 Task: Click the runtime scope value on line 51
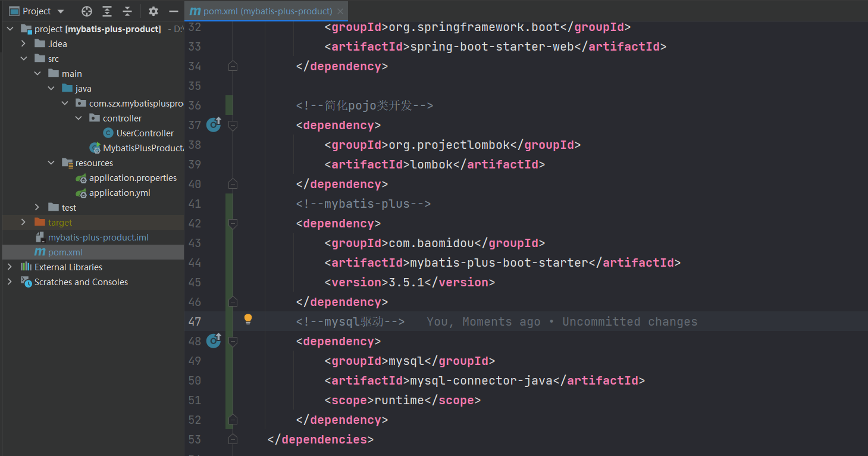pos(399,400)
